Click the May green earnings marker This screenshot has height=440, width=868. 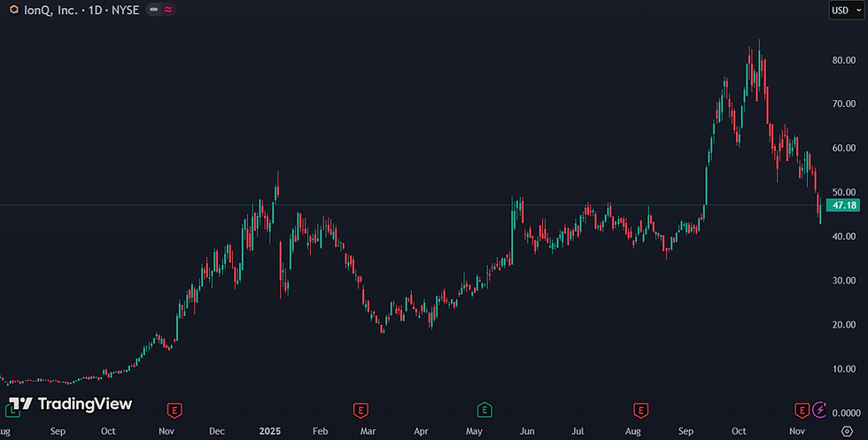pos(484,410)
